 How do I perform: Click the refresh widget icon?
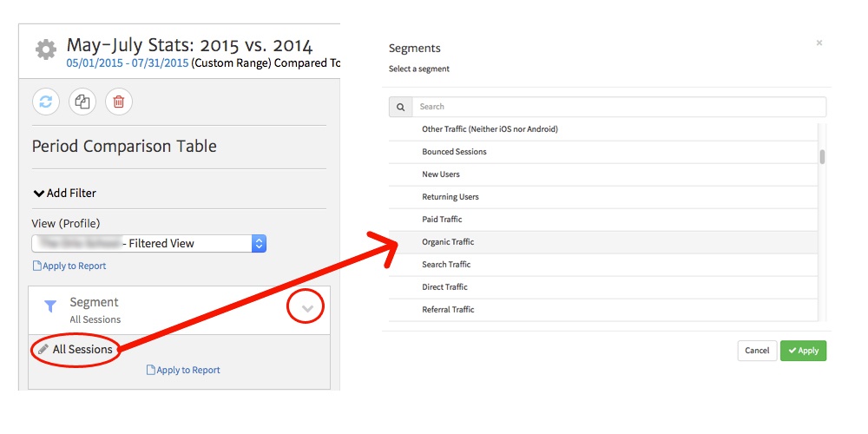point(46,102)
